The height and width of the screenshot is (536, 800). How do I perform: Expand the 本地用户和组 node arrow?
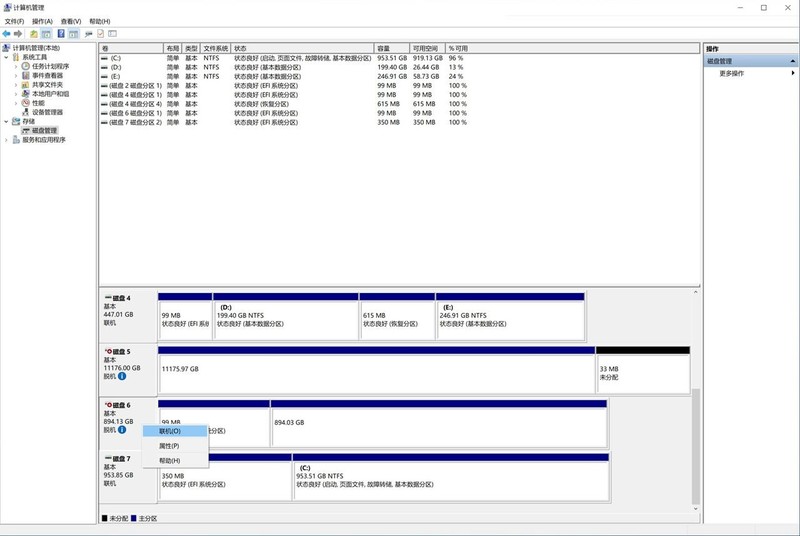pyautogui.click(x=16, y=94)
